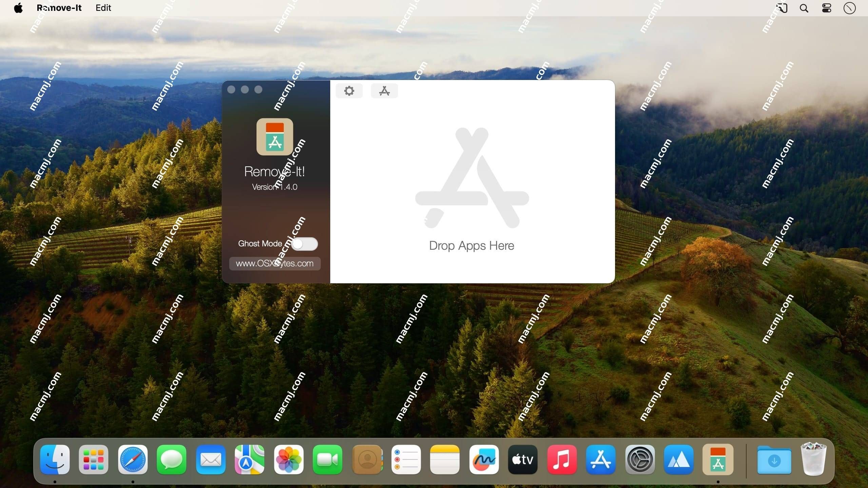Screen dimensions: 868x488
Task: Close the Remove-It window
Action: [231, 89]
